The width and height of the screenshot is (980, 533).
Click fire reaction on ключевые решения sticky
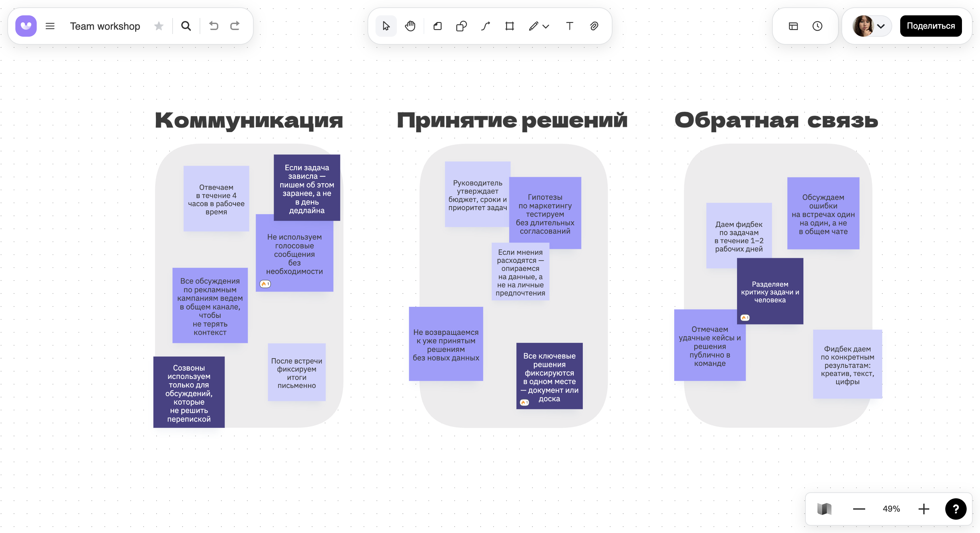pyautogui.click(x=525, y=402)
